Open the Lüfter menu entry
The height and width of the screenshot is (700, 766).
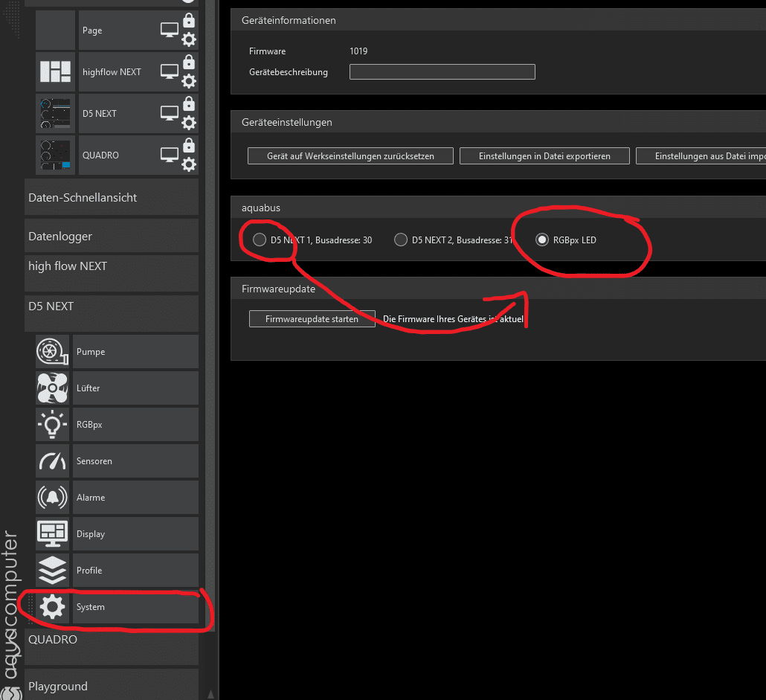click(x=135, y=388)
